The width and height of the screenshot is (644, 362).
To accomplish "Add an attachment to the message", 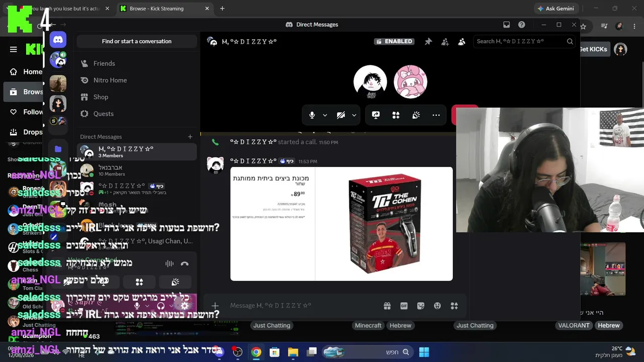I will [x=215, y=306].
